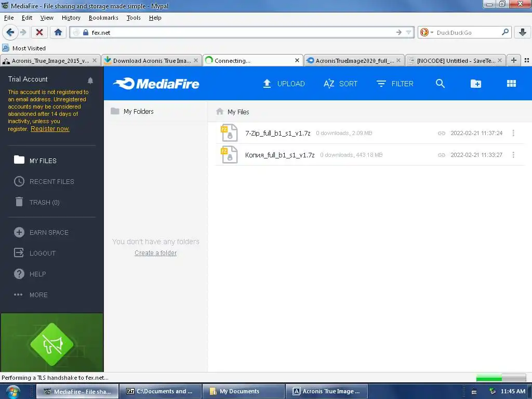This screenshot has width=532, height=399.
Task: Open the Help menu in menu bar
Action: coord(155,18)
